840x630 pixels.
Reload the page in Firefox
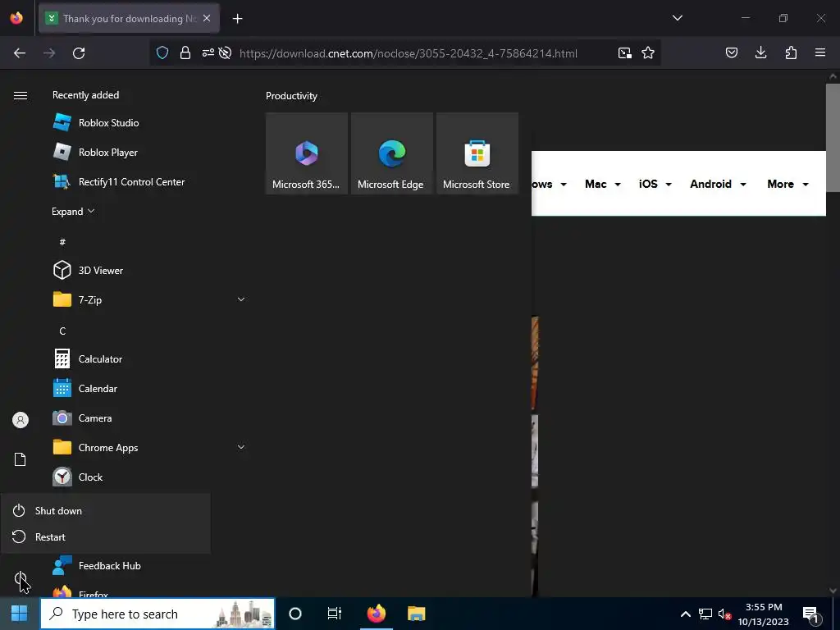pos(79,53)
